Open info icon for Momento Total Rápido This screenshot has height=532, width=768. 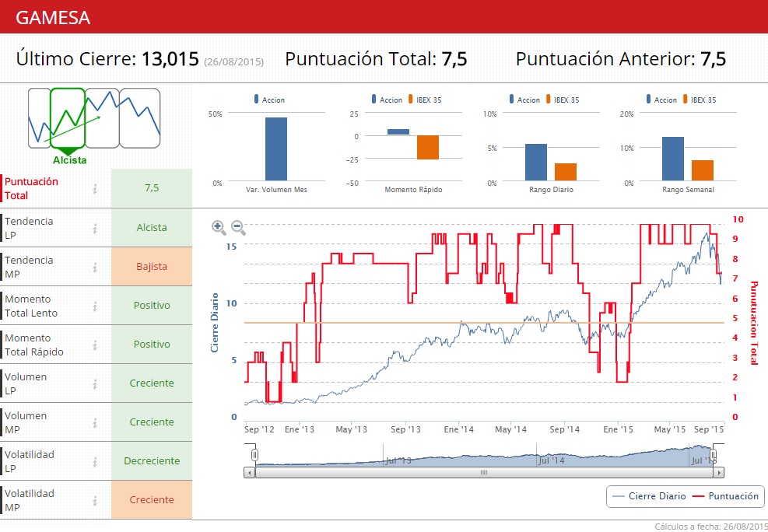point(95,345)
